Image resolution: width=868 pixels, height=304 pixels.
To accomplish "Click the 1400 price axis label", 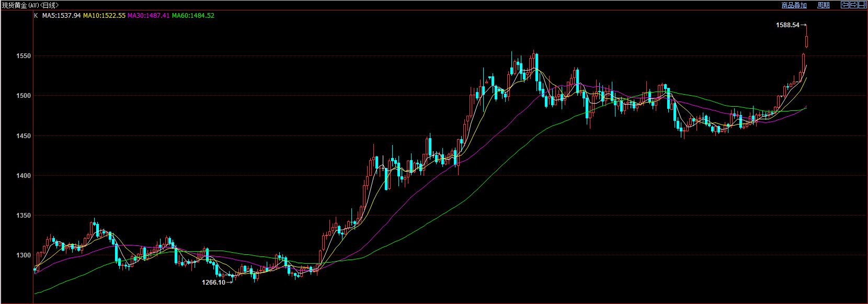I will (x=24, y=176).
